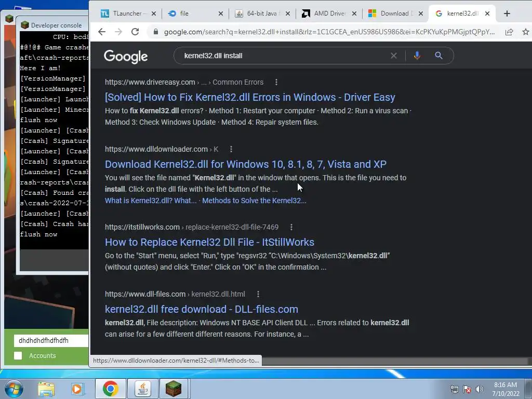Open the more options dots for the dlldownloader result

(231, 149)
